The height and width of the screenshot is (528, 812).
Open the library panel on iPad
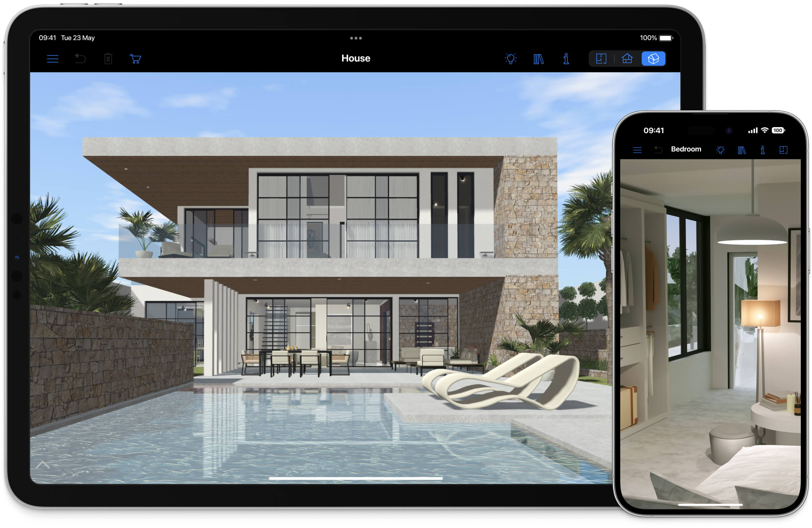538,58
